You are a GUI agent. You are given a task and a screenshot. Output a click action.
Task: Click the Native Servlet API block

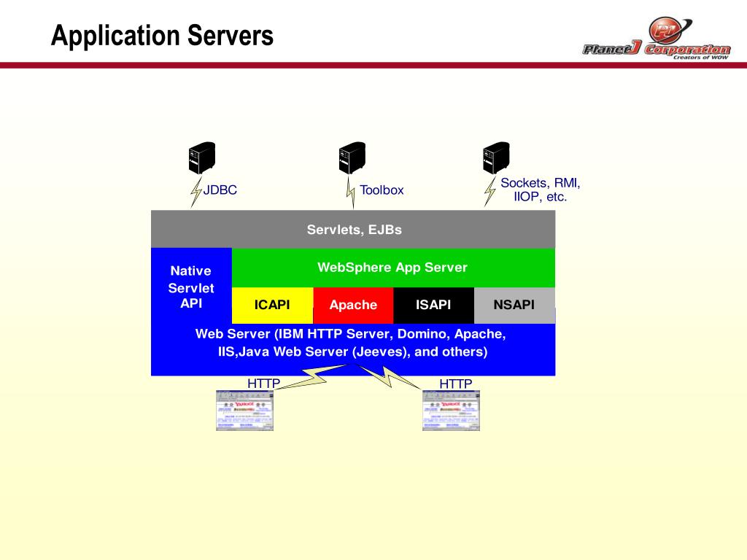point(191,287)
